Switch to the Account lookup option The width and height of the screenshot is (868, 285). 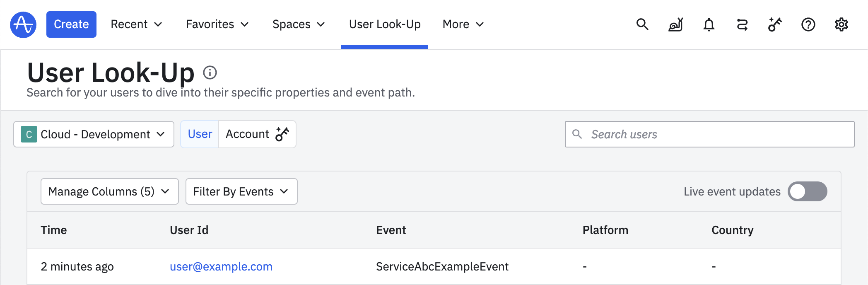point(257,134)
